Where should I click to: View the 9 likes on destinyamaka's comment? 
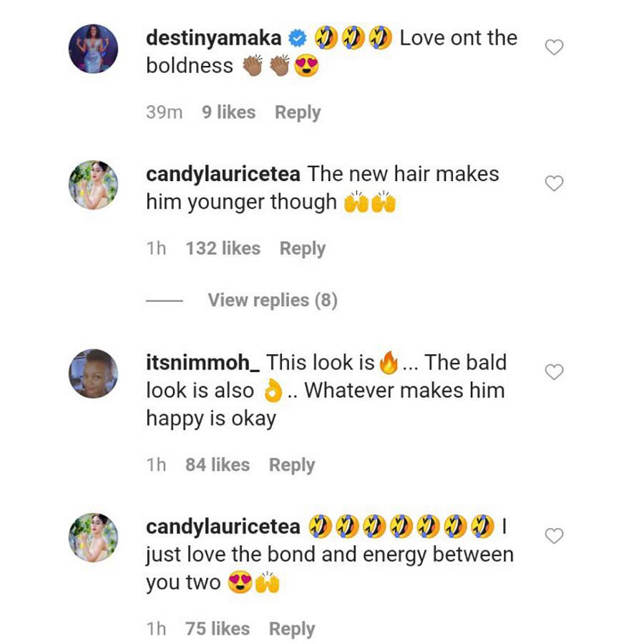click(228, 112)
